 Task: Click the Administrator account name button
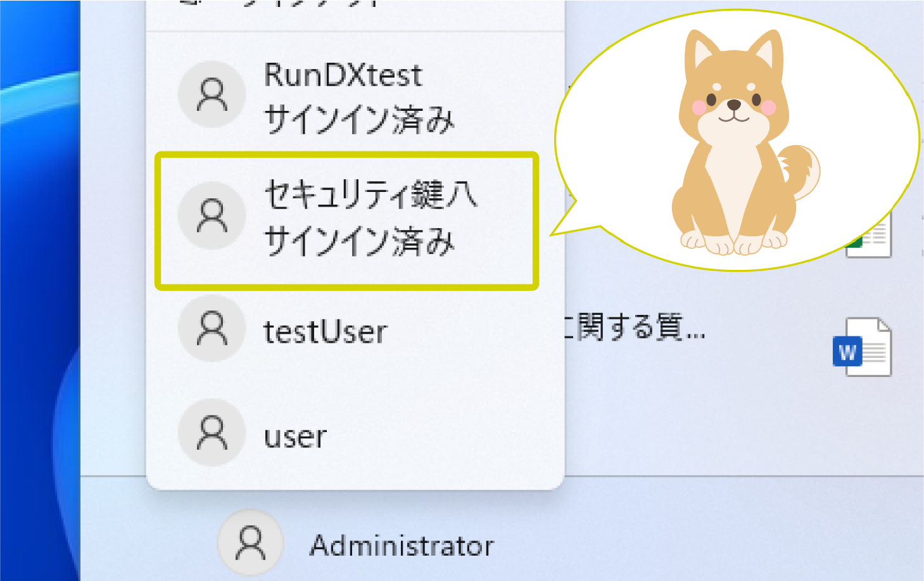click(x=402, y=546)
